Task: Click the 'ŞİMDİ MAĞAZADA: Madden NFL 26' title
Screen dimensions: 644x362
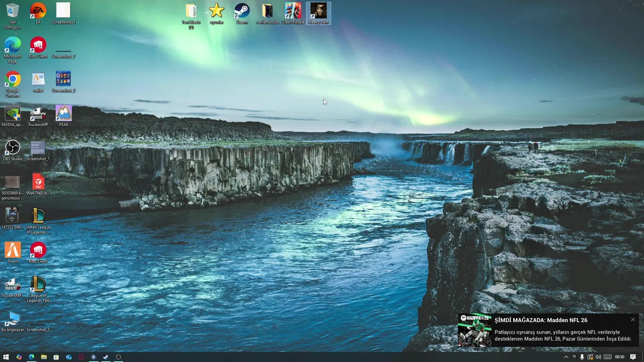Action: click(x=541, y=320)
